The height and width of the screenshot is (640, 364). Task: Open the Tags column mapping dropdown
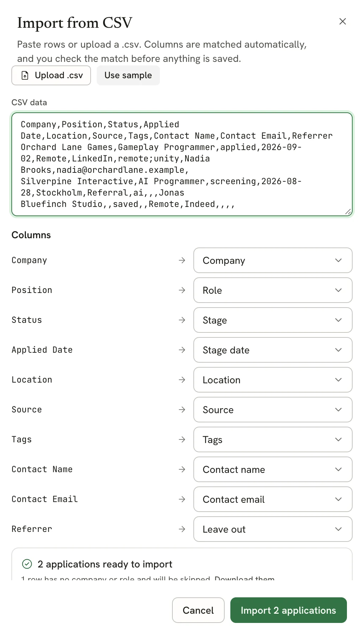(273, 439)
